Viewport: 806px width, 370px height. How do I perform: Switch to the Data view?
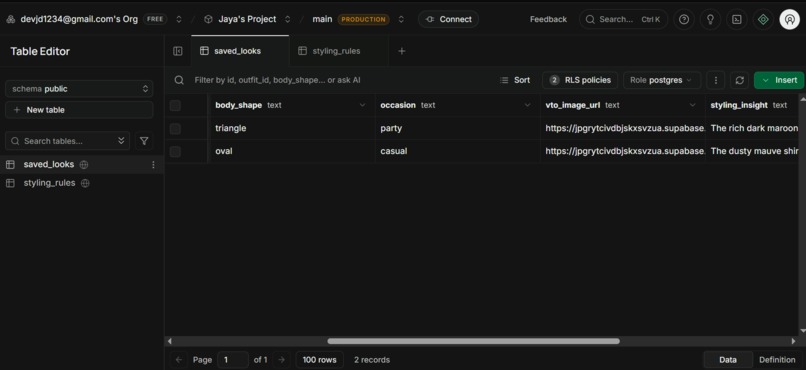728,360
